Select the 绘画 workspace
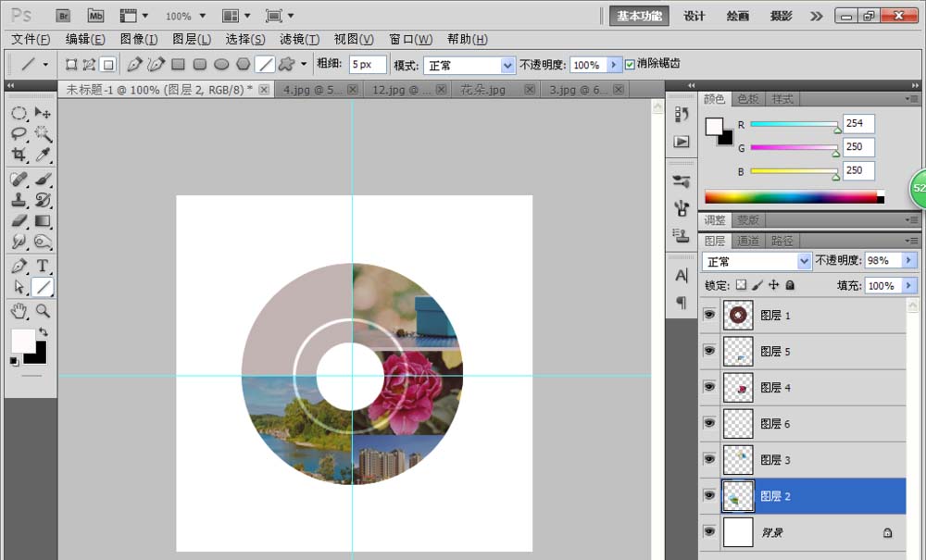 (738, 16)
